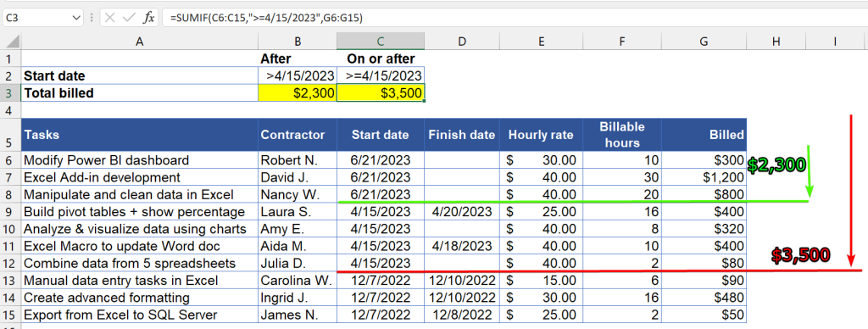Click billed amount '$320' cell

coord(704,229)
